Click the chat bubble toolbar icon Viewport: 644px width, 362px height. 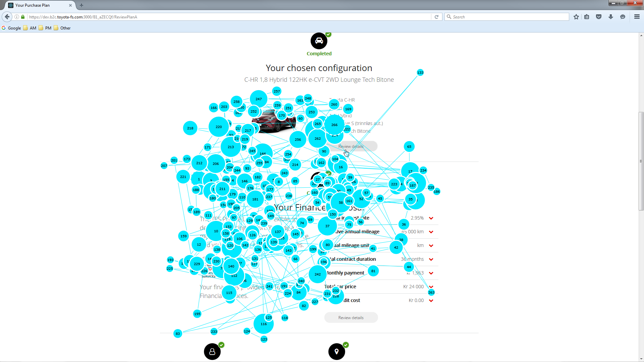pos(623,17)
